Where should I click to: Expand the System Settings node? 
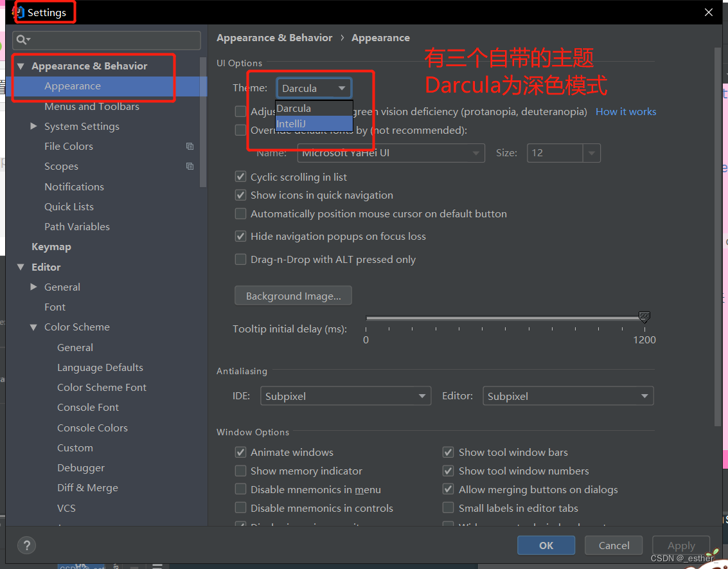(x=33, y=126)
